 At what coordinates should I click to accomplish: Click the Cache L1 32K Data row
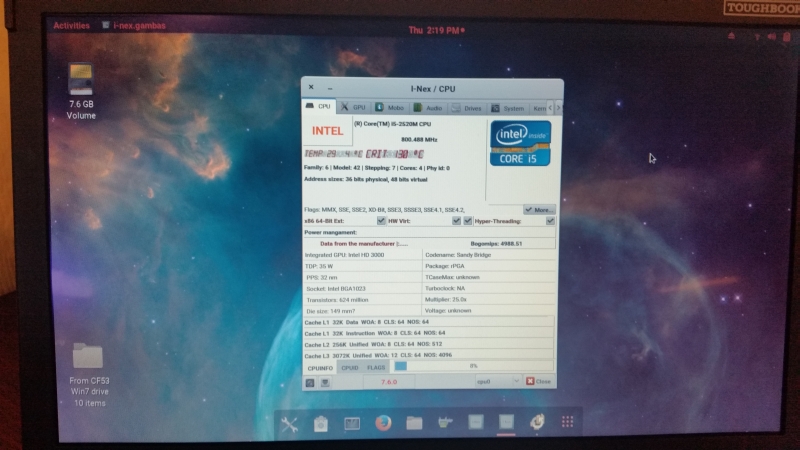429,322
